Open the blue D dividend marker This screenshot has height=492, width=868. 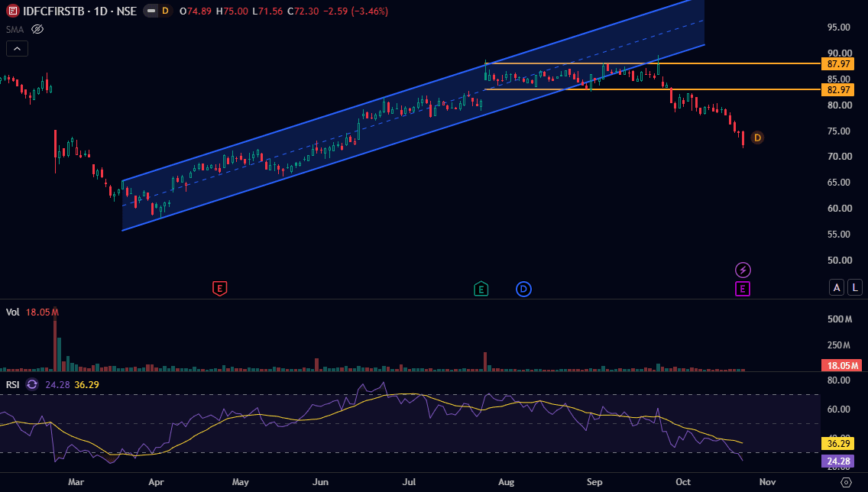pos(523,289)
